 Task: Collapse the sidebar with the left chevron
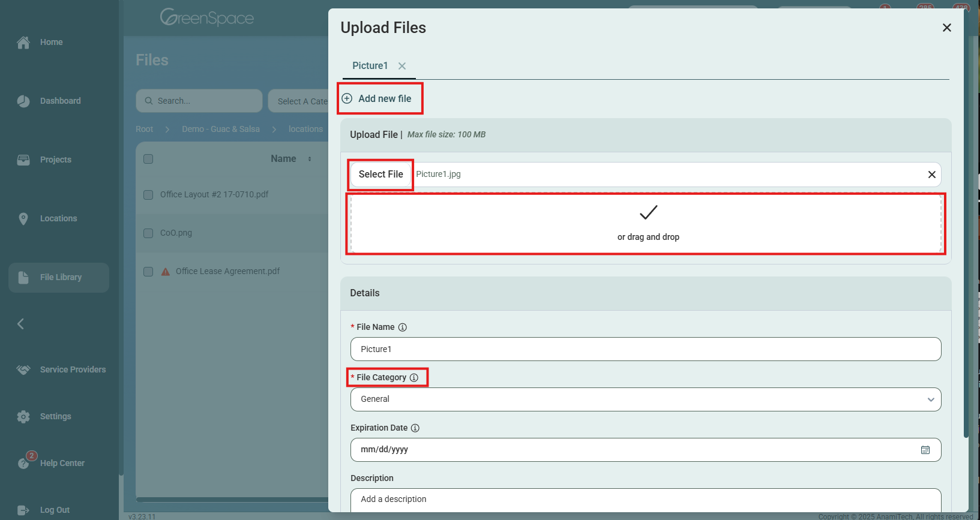tap(20, 324)
